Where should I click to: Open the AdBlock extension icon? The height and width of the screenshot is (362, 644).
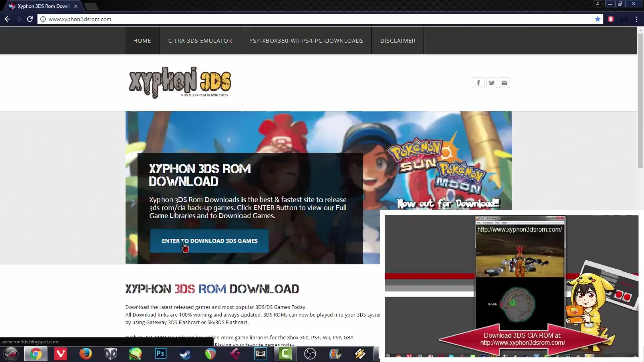[x=611, y=19]
